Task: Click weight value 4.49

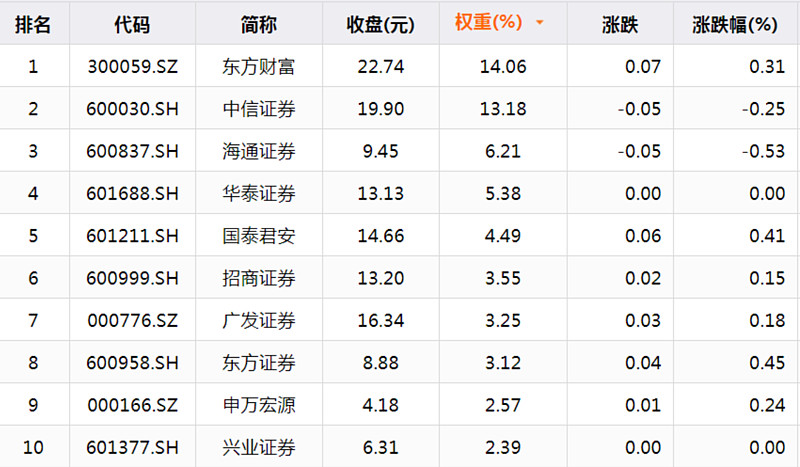Action: 503,236
